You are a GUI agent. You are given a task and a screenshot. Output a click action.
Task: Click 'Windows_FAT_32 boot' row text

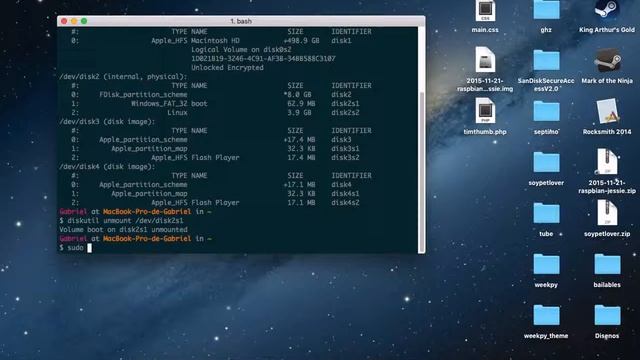[x=169, y=104]
